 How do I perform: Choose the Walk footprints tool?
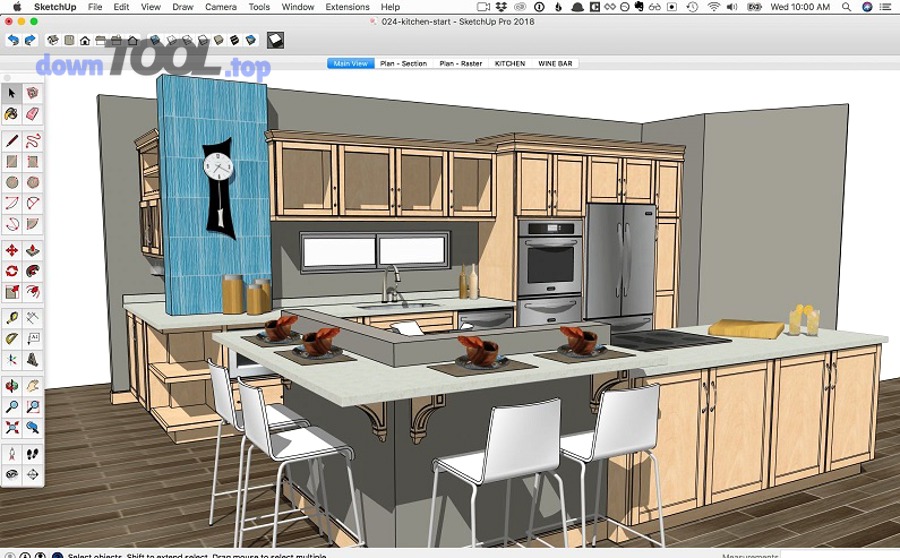point(33,452)
